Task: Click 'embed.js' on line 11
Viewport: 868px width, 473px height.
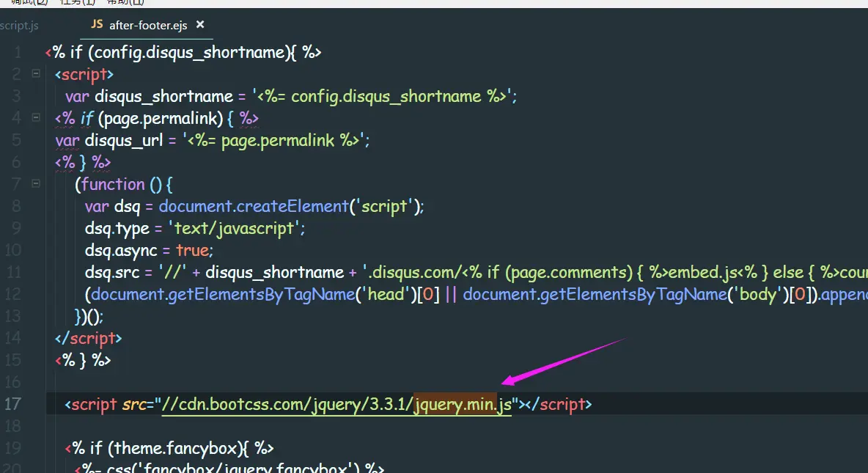Action: [x=702, y=273]
